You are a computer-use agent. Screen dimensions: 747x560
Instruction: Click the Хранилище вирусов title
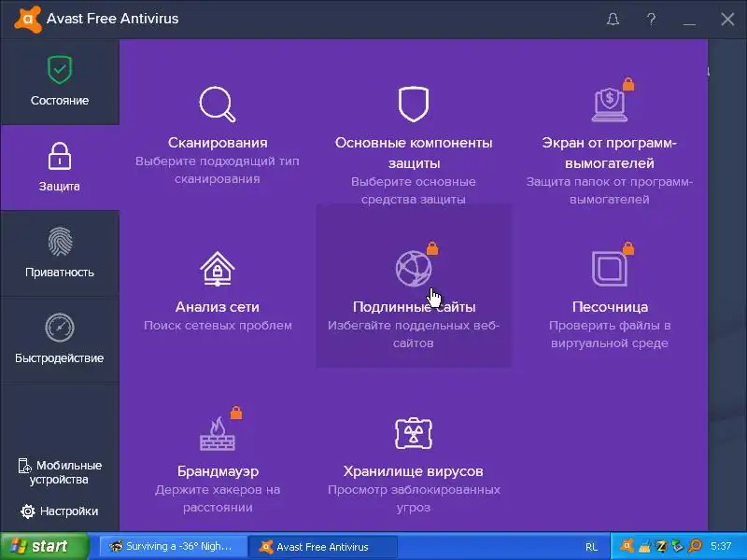pos(413,471)
